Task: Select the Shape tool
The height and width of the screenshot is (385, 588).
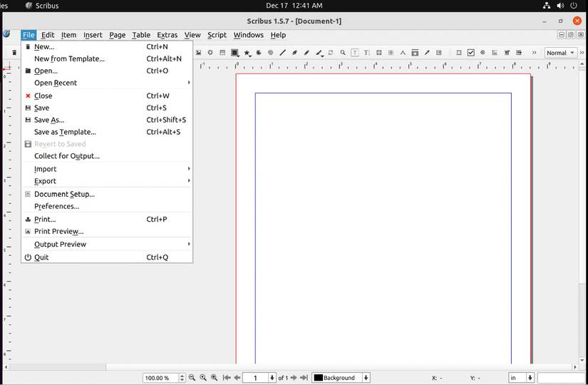Action: (x=234, y=53)
